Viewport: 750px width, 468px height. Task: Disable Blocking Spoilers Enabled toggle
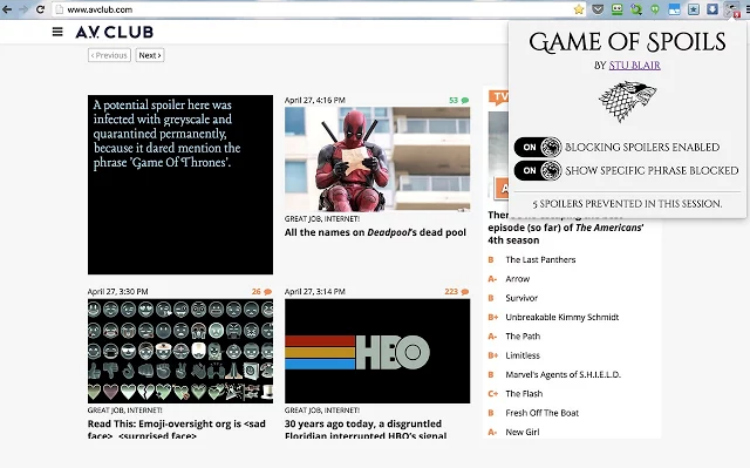click(x=537, y=147)
